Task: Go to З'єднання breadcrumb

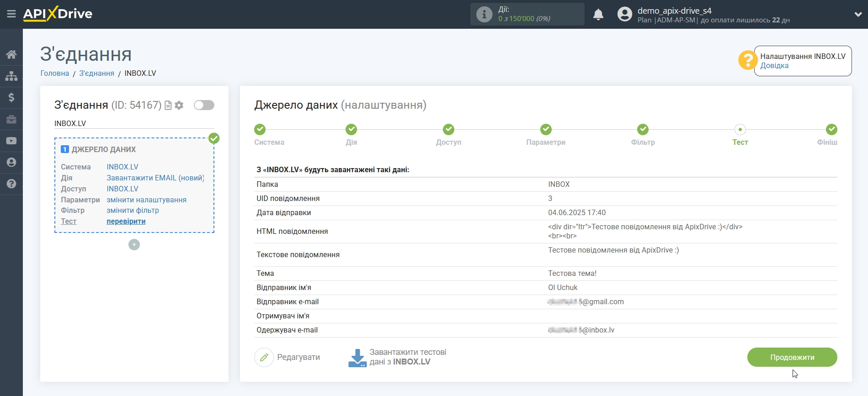Action: (97, 73)
